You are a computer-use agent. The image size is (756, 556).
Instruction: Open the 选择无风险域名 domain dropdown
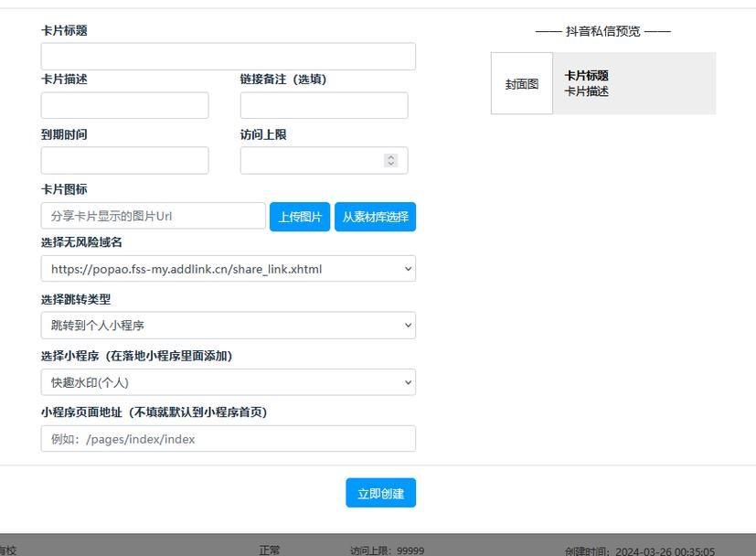coord(228,269)
